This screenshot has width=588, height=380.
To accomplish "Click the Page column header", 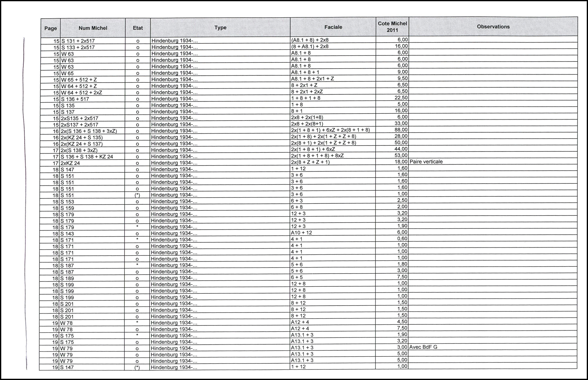I will [x=51, y=28].
